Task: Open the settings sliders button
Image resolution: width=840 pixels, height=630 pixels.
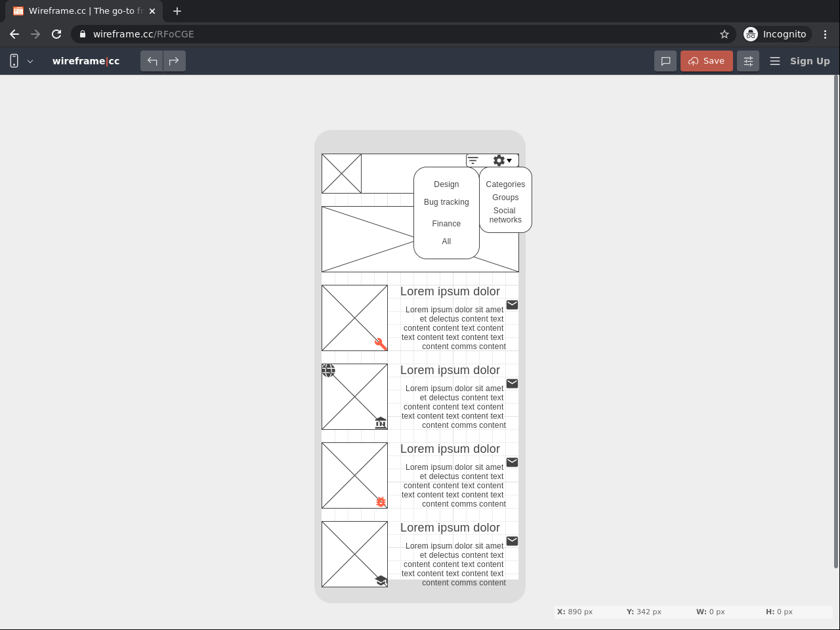Action: (748, 61)
